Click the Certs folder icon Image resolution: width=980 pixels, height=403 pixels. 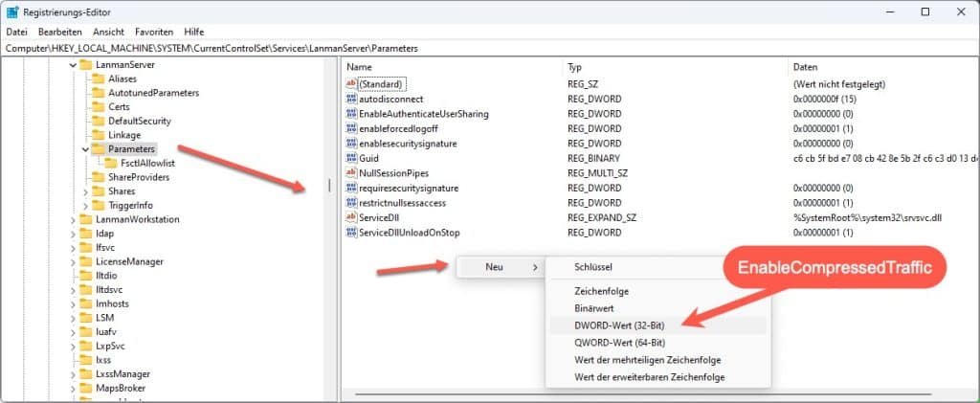point(99,107)
